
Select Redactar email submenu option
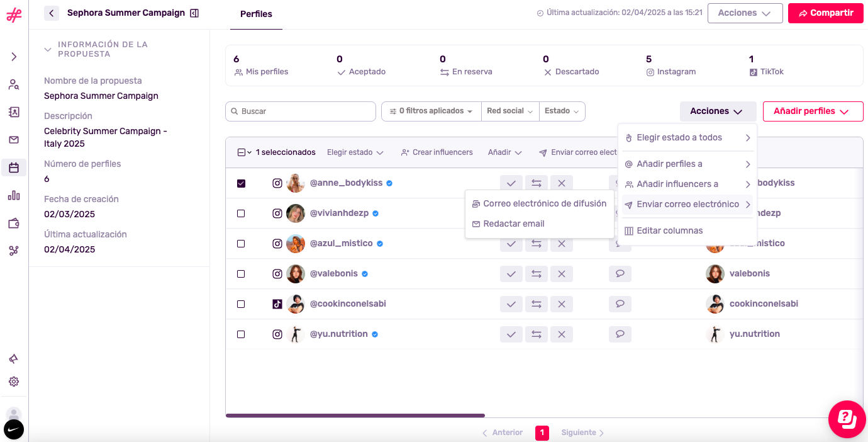coord(540,224)
